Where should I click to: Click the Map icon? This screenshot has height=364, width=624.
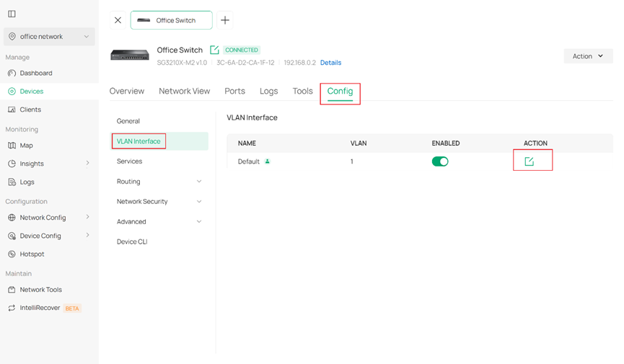(x=12, y=146)
